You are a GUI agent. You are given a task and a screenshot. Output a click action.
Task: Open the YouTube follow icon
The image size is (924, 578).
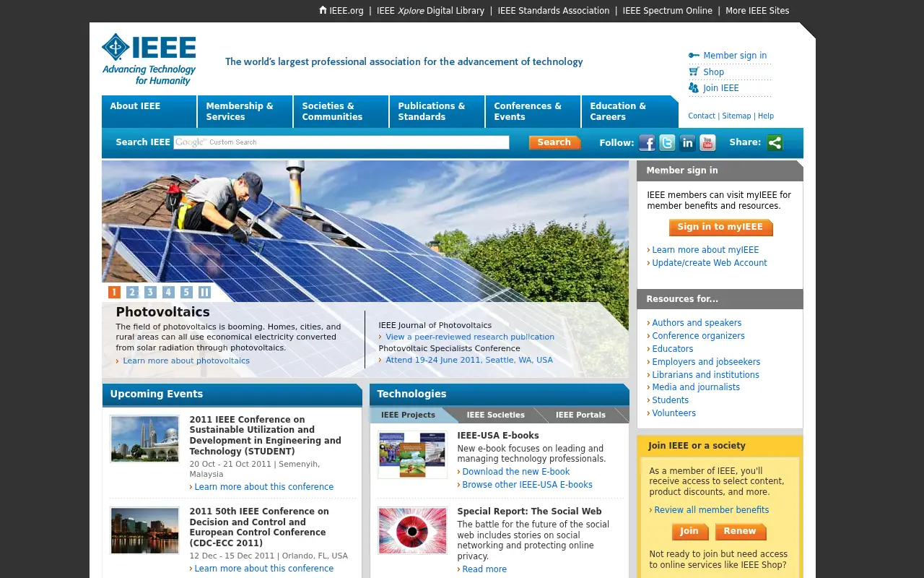click(707, 143)
